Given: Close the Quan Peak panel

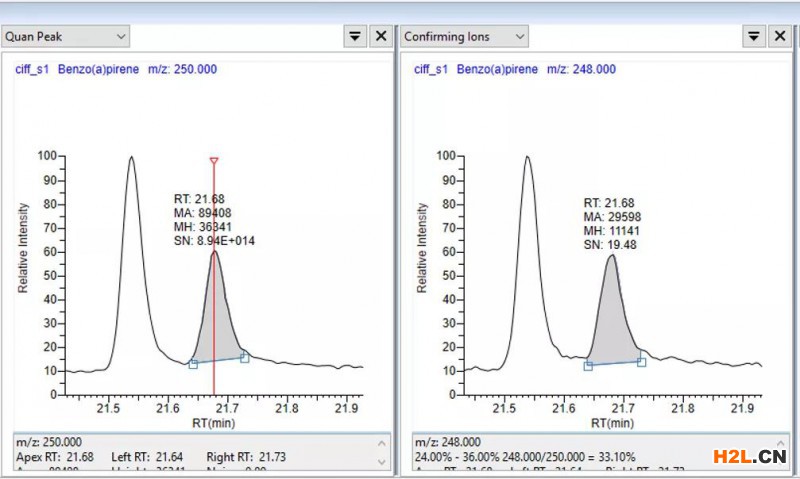Looking at the screenshot, I should point(381,36).
